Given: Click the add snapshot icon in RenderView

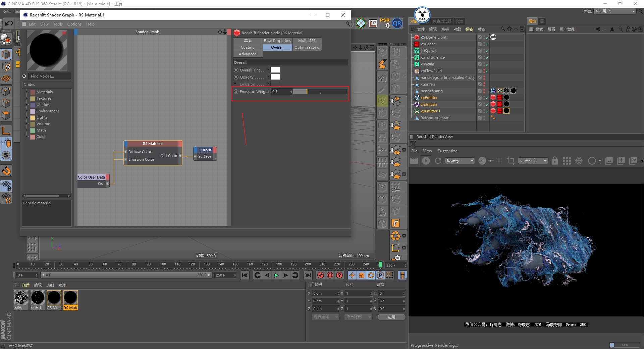Looking at the screenshot, I should point(621,161).
